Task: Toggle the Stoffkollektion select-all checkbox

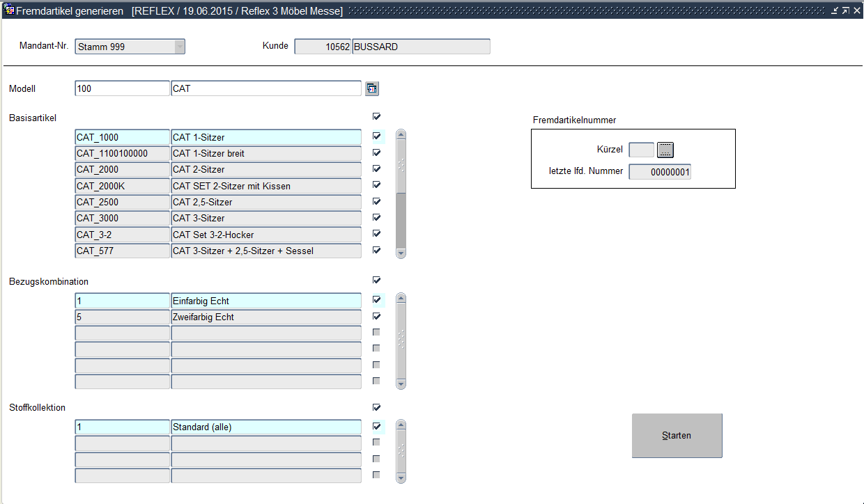Action: point(377,407)
